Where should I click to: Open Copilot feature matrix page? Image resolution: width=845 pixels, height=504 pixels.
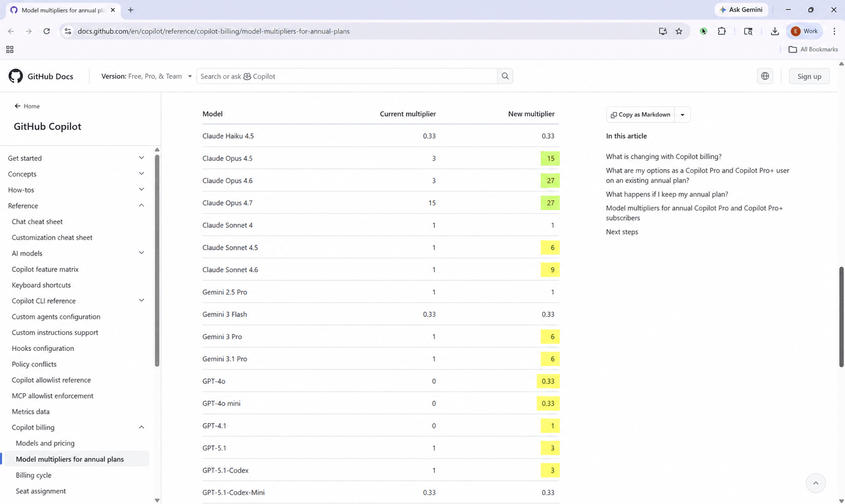point(45,269)
